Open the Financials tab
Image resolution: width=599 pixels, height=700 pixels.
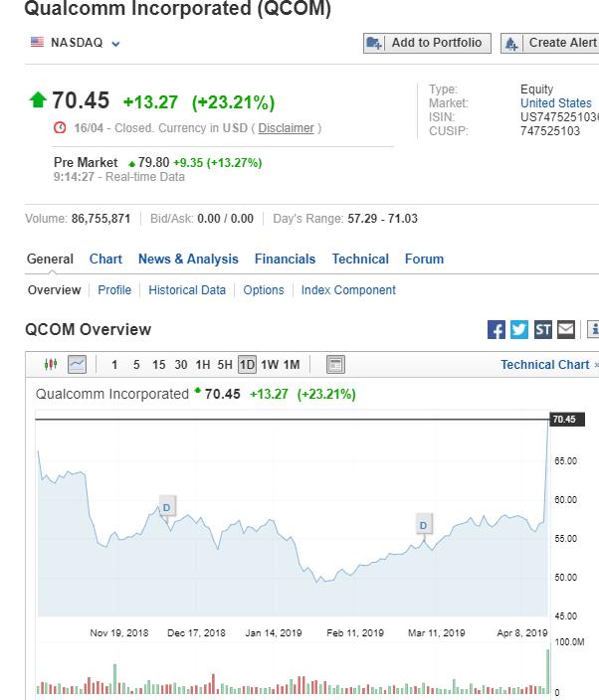(285, 259)
